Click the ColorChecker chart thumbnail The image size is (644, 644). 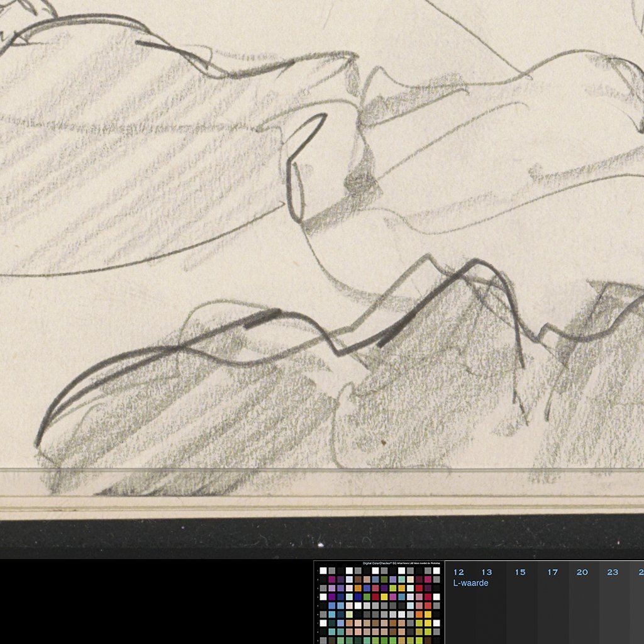point(379,604)
